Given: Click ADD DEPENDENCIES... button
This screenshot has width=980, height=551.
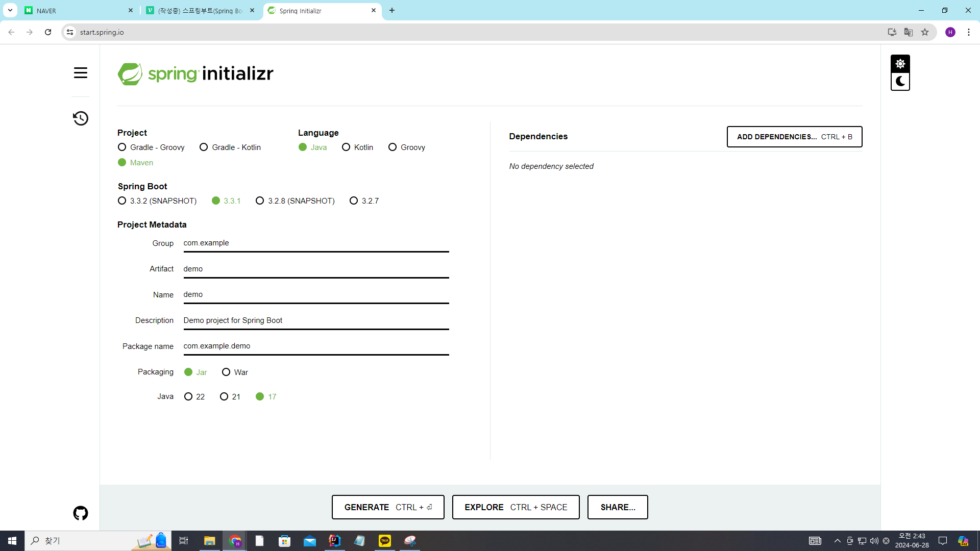Looking at the screenshot, I should click(x=794, y=137).
